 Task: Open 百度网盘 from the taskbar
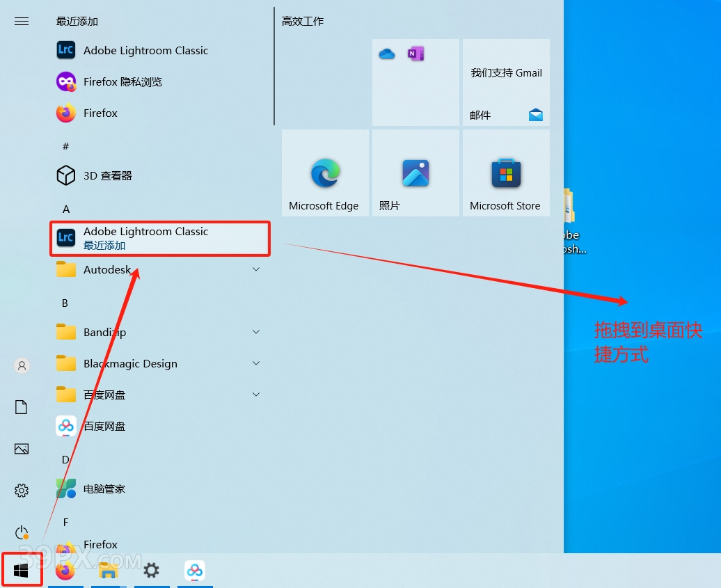[x=195, y=571]
